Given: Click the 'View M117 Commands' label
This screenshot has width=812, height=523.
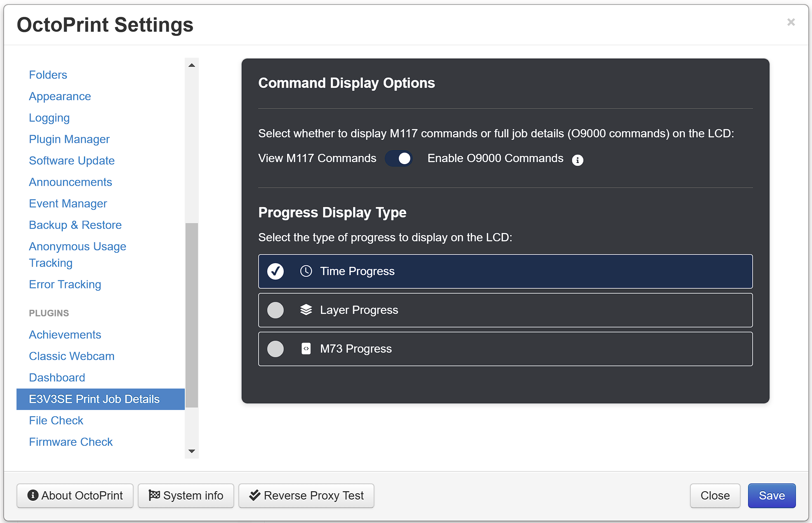Looking at the screenshot, I should tap(317, 158).
